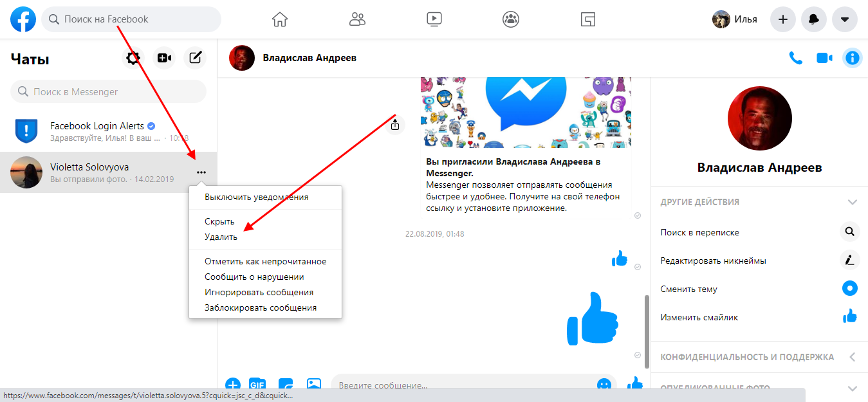The height and width of the screenshot is (402, 868).
Task: Send a thumbs-up like from composer
Action: [x=635, y=384]
